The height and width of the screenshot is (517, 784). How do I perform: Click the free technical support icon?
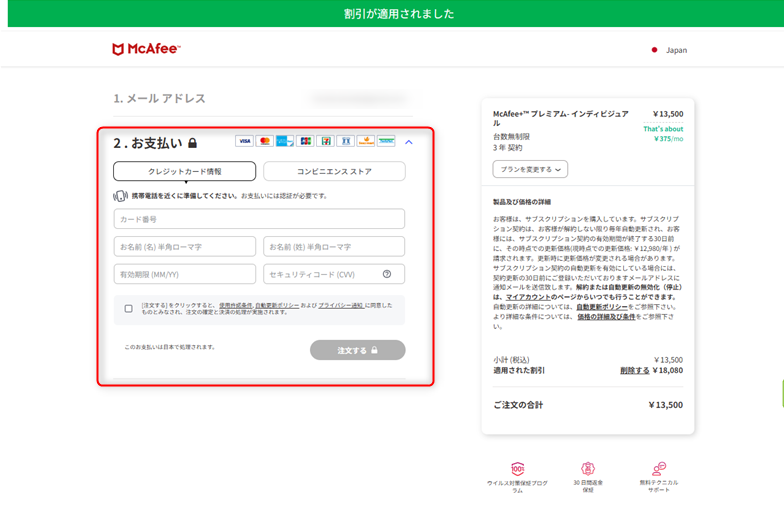click(x=658, y=469)
